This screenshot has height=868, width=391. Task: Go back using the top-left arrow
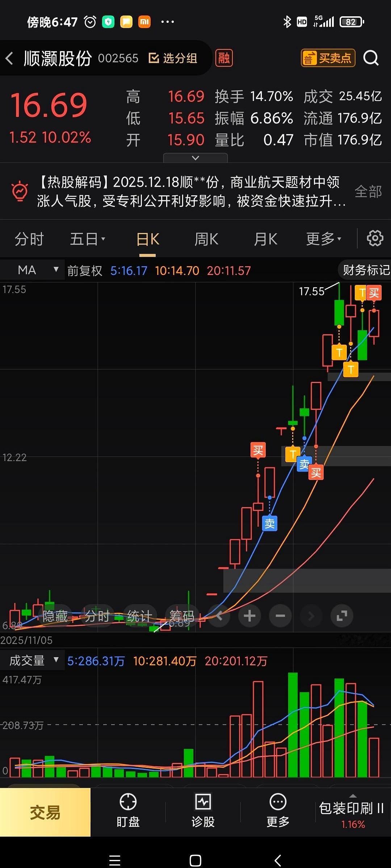pyautogui.click(x=10, y=58)
